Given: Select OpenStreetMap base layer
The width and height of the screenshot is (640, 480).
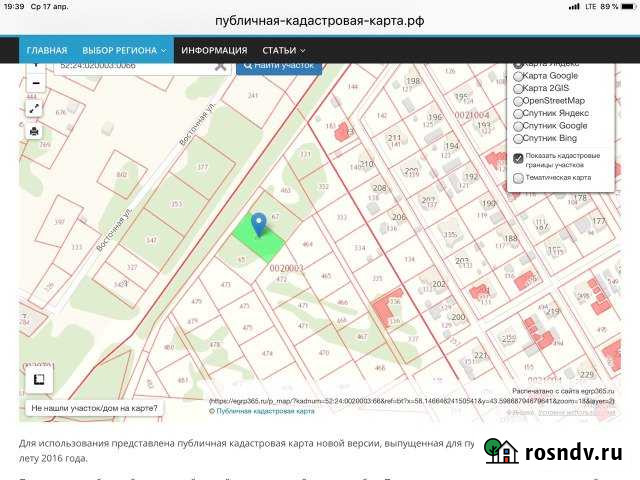Looking at the screenshot, I should [518, 101].
